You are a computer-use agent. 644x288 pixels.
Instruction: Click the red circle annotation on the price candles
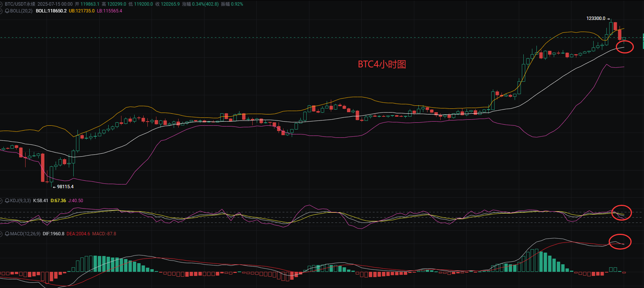click(x=624, y=47)
